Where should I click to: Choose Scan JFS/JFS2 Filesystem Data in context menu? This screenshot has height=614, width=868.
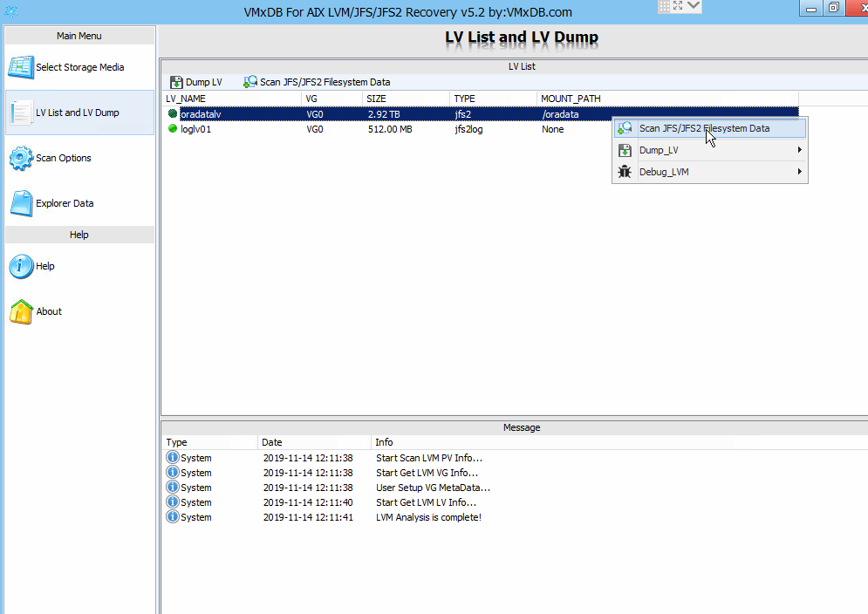(x=710, y=128)
